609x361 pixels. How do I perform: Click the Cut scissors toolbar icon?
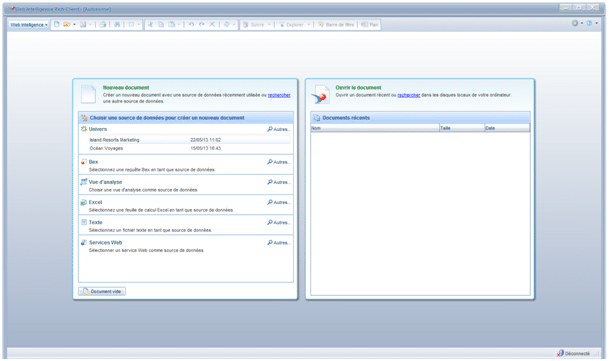(150, 24)
